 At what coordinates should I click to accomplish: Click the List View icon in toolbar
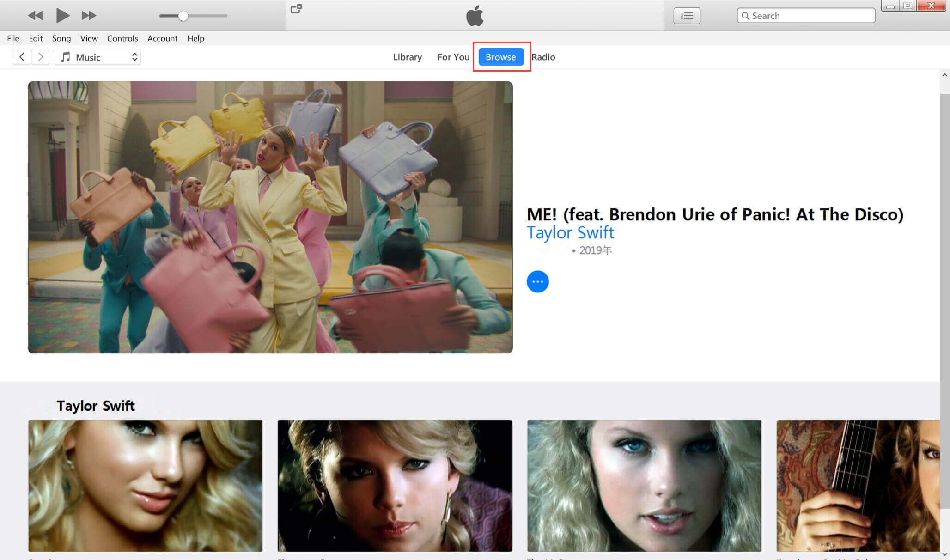(688, 15)
